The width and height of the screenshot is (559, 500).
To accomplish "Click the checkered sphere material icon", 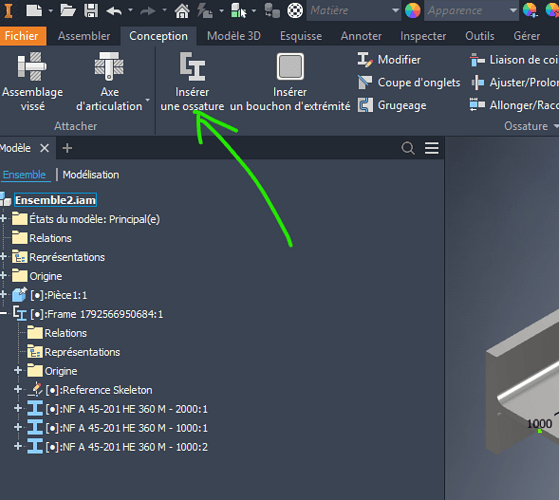I will coord(295,10).
